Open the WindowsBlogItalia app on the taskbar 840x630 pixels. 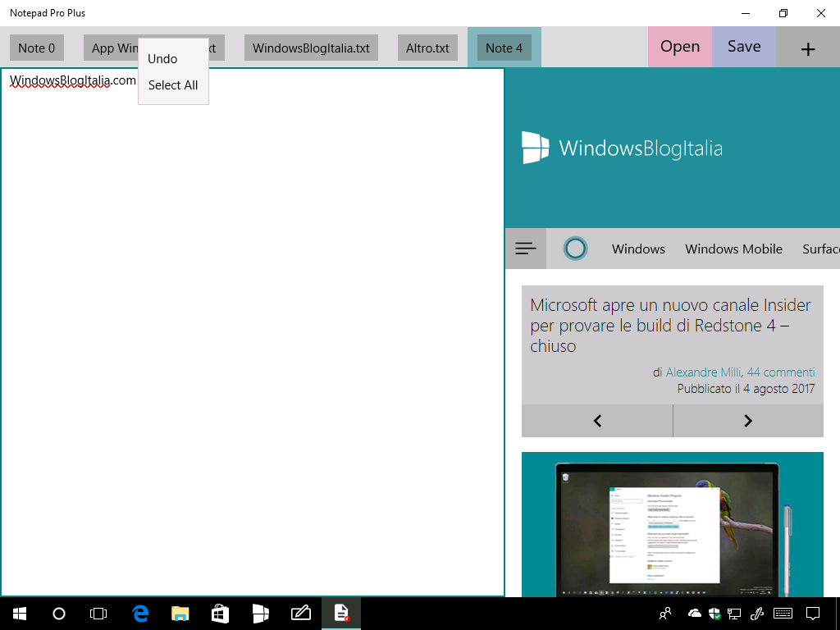pyautogui.click(x=260, y=614)
